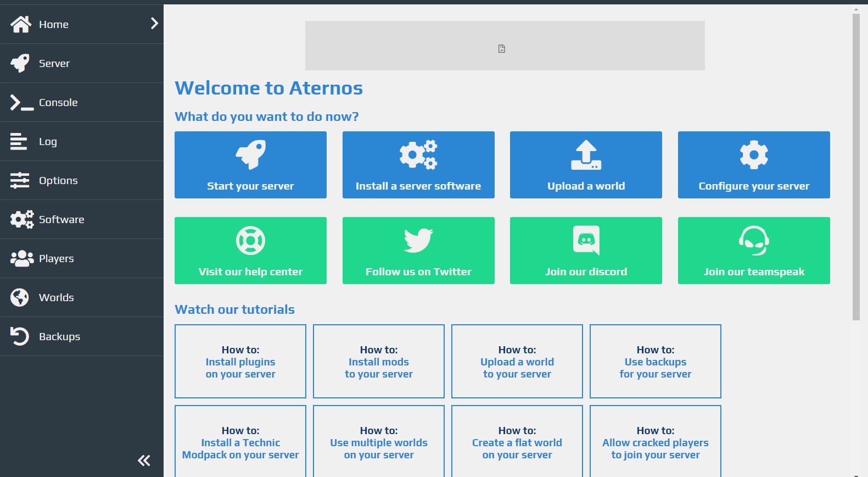868x477 pixels.
Task: Open tutorial Create a flat world
Action: (517, 441)
